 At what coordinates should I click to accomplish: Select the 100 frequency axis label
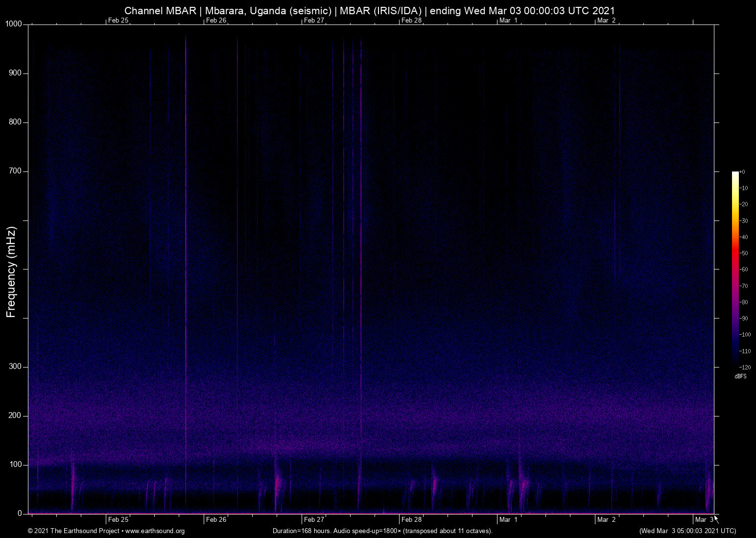pos(15,465)
